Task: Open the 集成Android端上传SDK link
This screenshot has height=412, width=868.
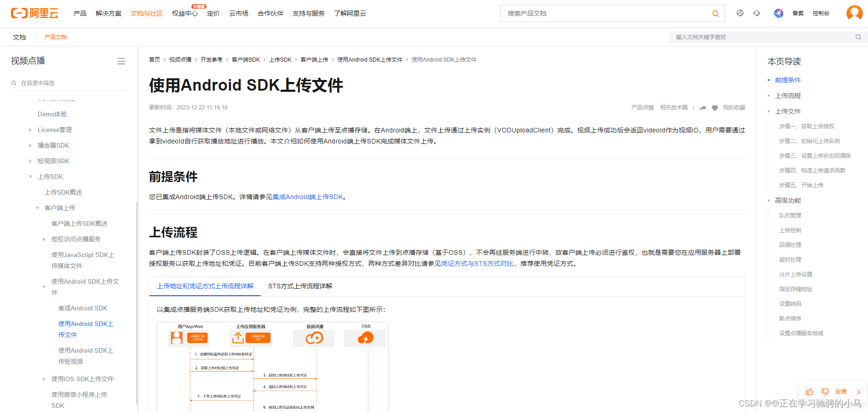Action: click(x=308, y=197)
